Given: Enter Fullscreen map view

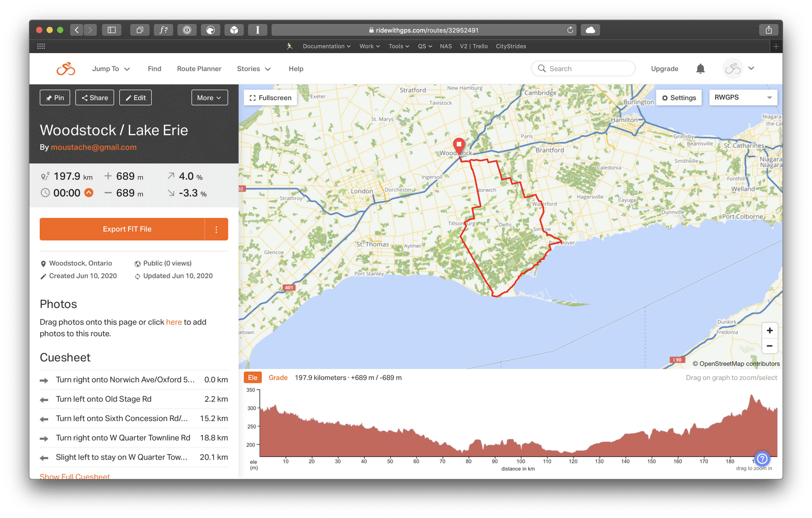Looking at the screenshot, I should [x=270, y=98].
